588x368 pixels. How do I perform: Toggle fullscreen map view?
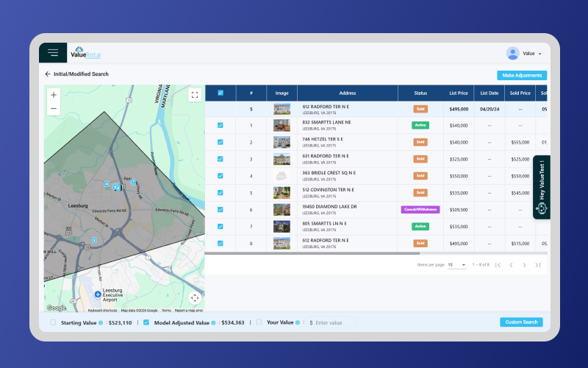click(x=195, y=95)
